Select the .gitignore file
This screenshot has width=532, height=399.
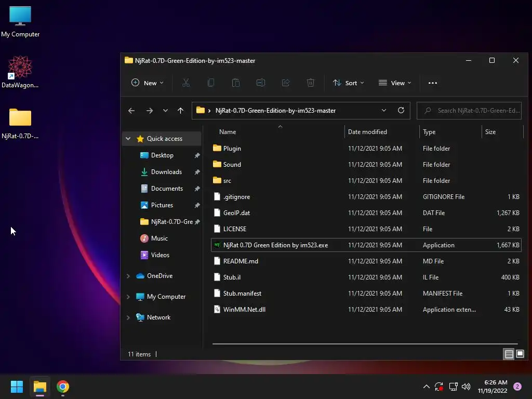[366, 197]
